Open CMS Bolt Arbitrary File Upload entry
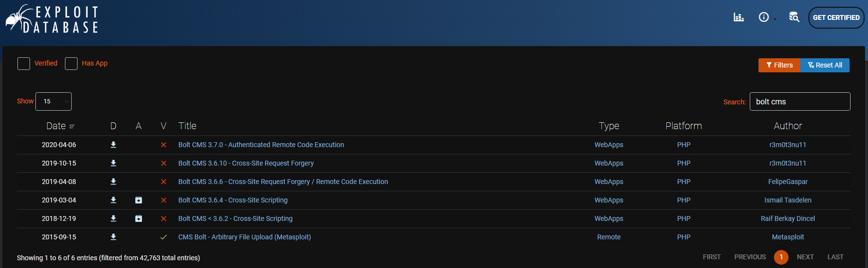This screenshot has width=868, height=268. click(x=245, y=237)
